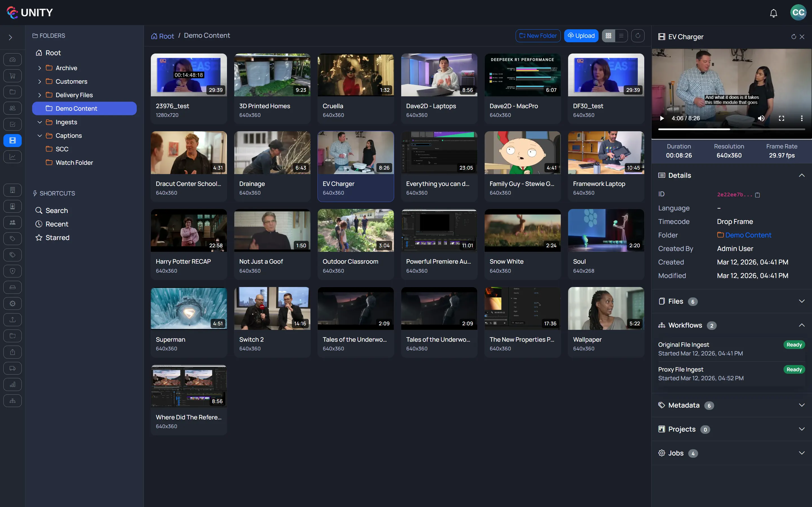Open the notification bell icon
Viewport: 812px width, 507px height.
[x=773, y=13]
